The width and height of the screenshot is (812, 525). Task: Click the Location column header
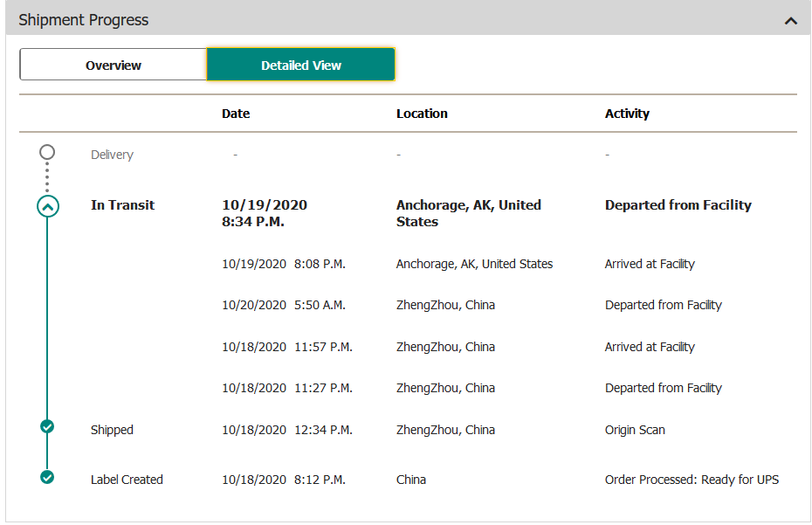[422, 114]
